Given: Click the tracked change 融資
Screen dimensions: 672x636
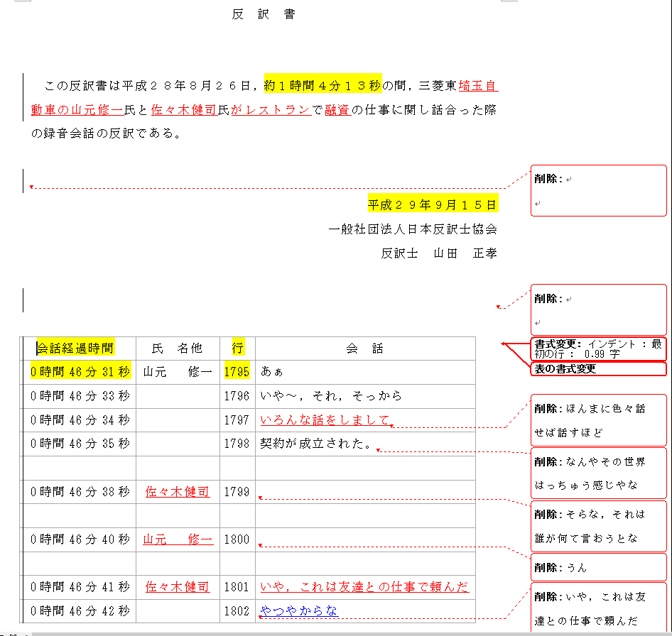Looking at the screenshot, I should (x=335, y=110).
